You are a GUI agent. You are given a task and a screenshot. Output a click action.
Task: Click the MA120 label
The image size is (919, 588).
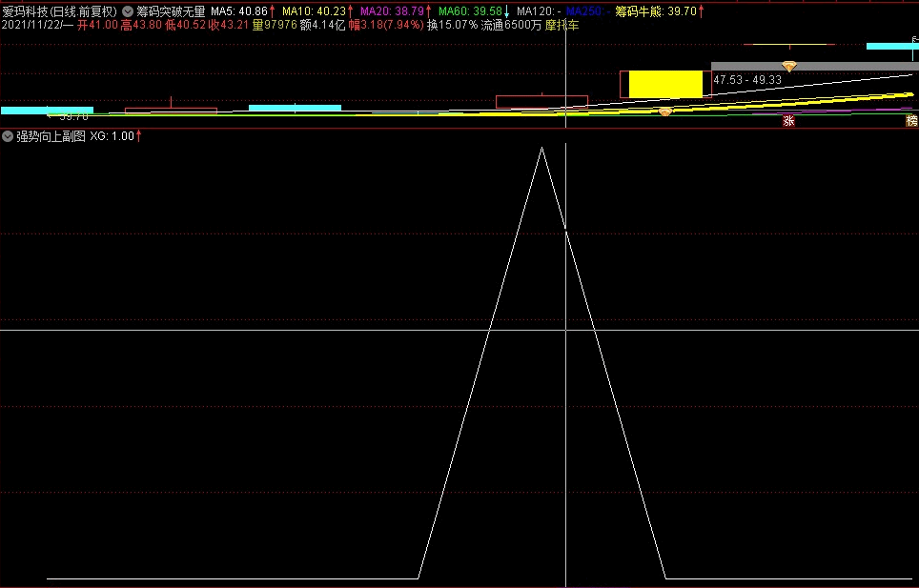pyautogui.click(x=540, y=11)
